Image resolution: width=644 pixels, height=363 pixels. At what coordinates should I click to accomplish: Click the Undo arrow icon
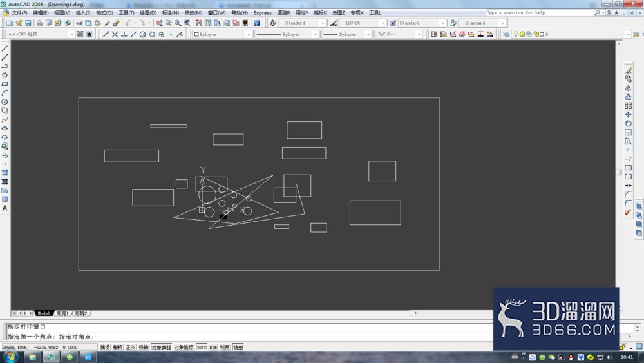coord(129,23)
